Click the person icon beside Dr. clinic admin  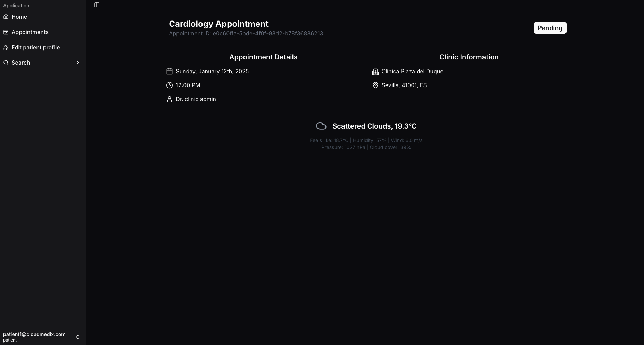(x=170, y=99)
